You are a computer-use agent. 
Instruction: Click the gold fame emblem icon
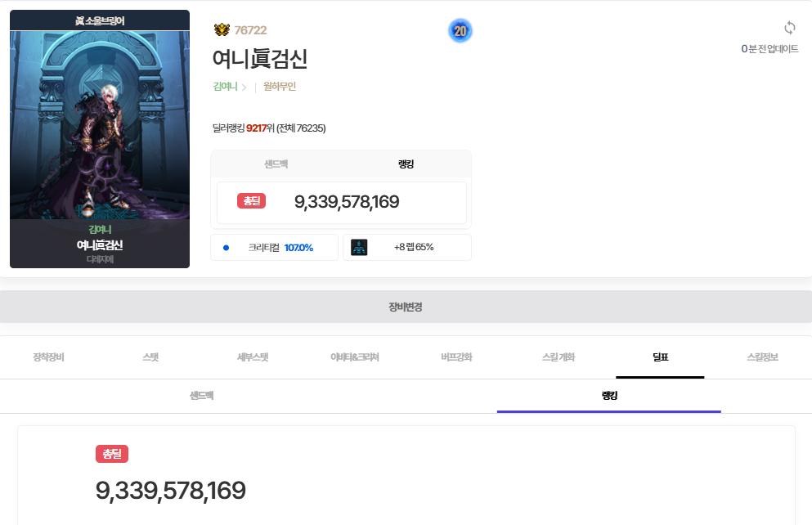222,30
